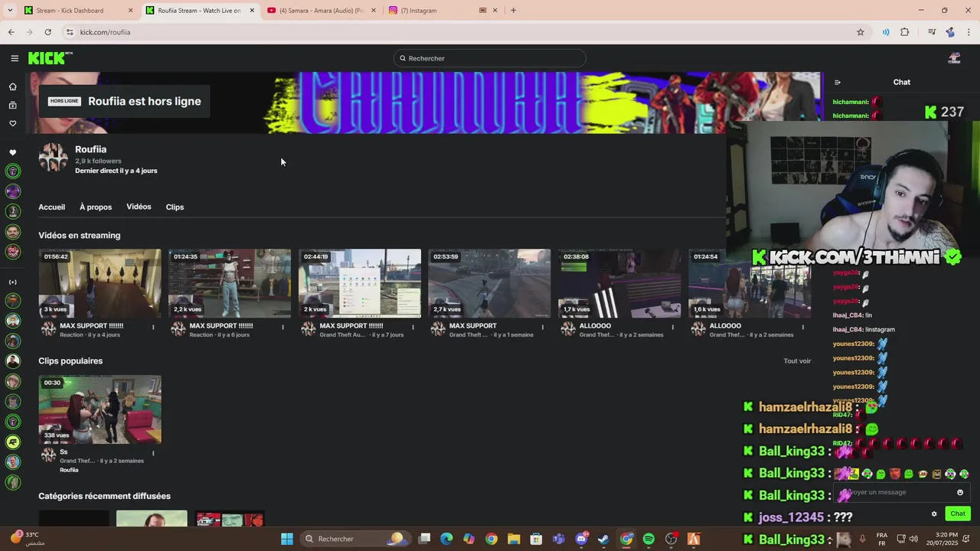
Task: Click the Roufiia channel name
Action: click(90, 149)
